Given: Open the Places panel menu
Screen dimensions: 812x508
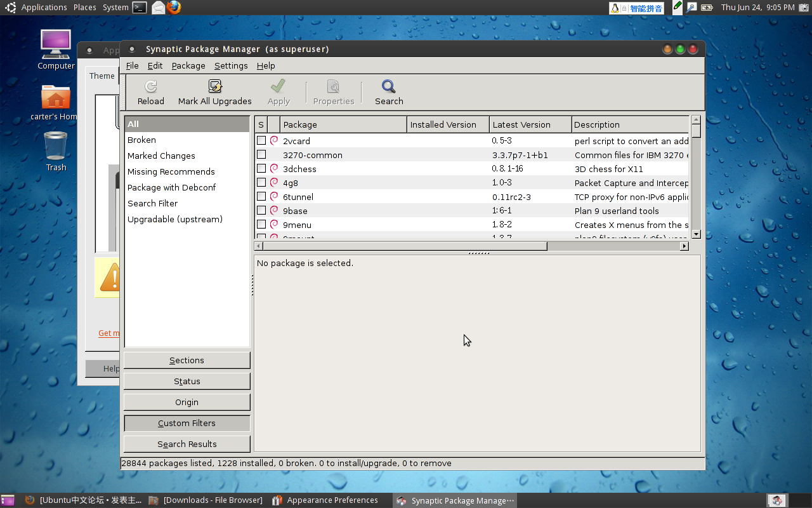Looking at the screenshot, I should click(84, 8).
